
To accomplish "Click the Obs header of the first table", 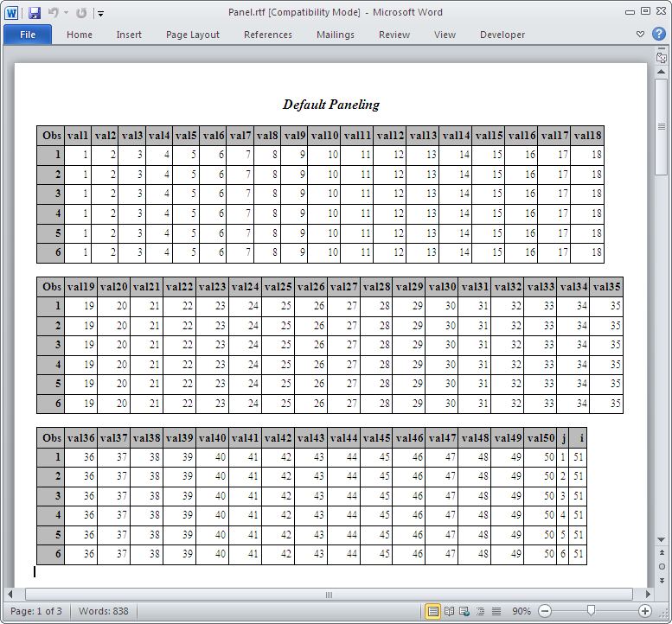I will click(51, 136).
